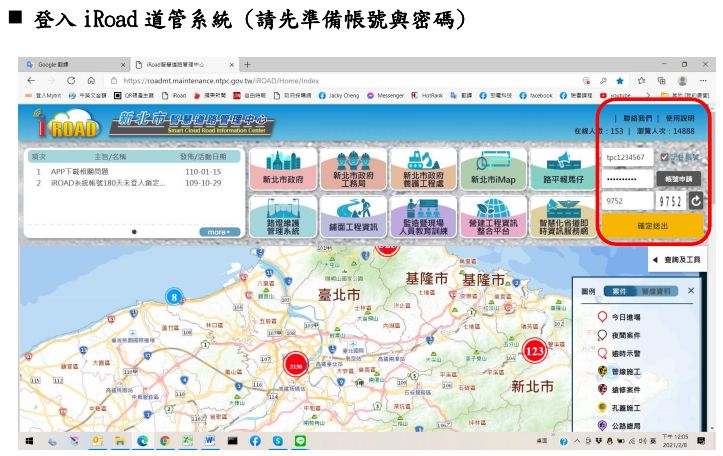This screenshot has height=456, width=723.
Task: Open the facebook bookmark
Action: [536, 95]
